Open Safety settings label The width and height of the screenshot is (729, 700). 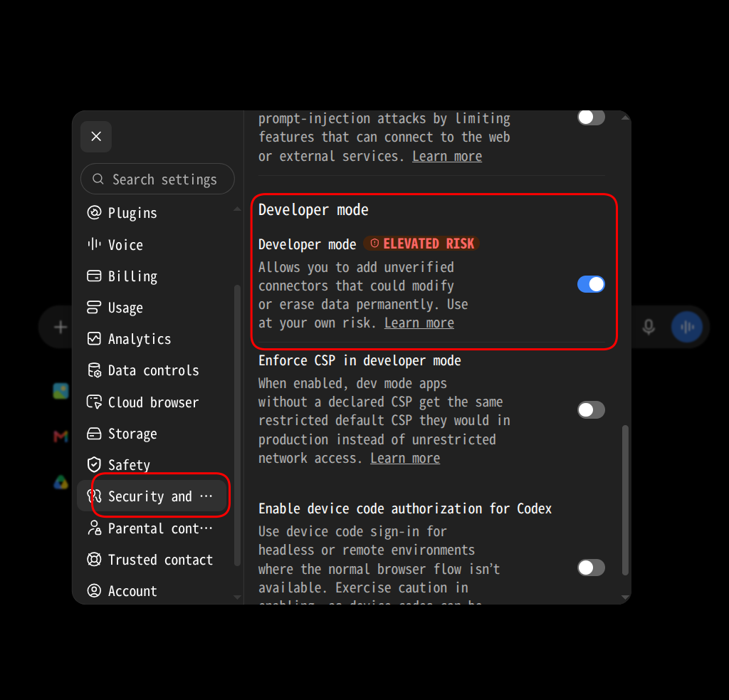point(129,465)
